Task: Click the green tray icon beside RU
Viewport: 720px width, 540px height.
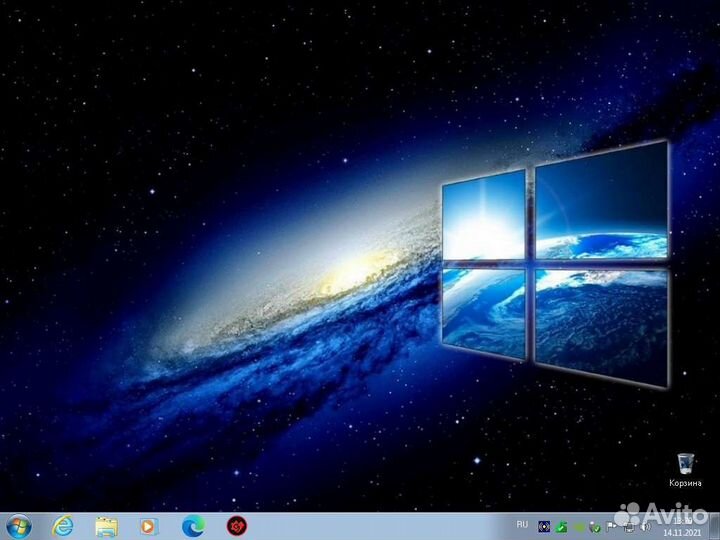Action: [562, 526]
